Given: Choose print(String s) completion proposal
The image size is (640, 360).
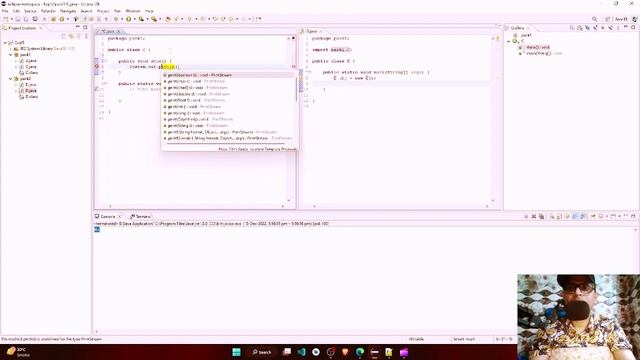Looking at the screenshot, I should (x=228, y=126).
